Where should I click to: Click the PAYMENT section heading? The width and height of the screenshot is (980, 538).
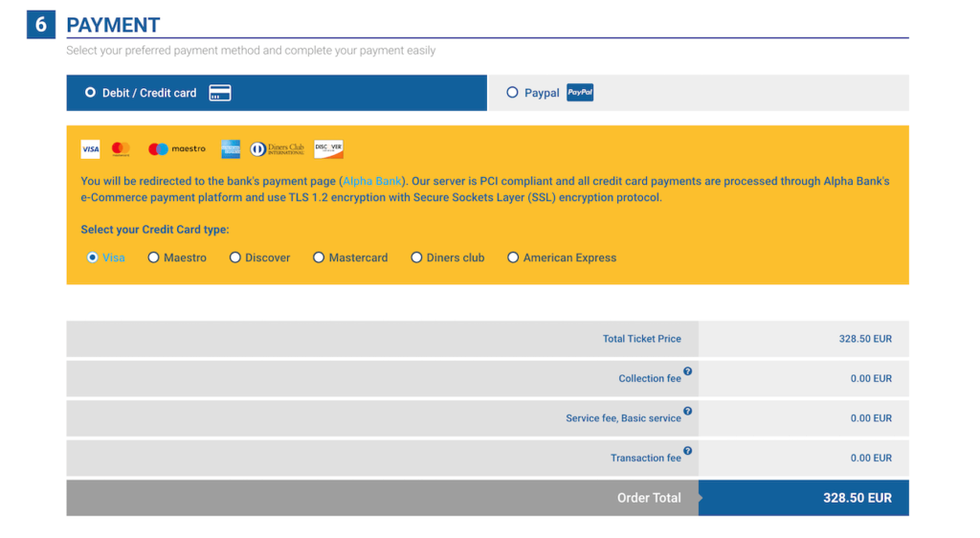[x=113, y=25]
